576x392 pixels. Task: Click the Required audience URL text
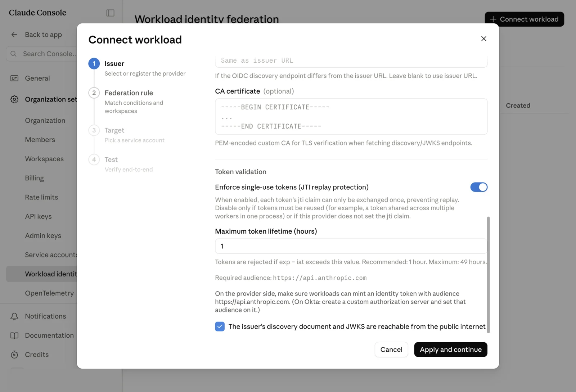point(320,278)
